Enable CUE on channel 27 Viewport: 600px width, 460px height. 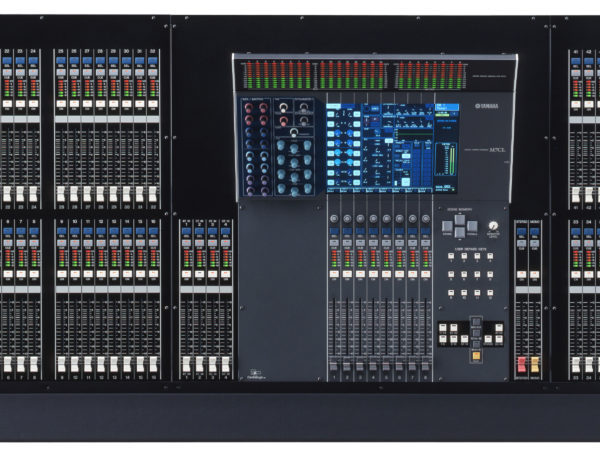click(x=87, y=73)
